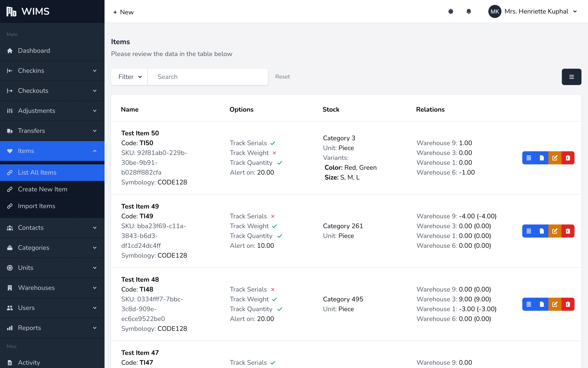Expand the Users menu chevron
Viewport: 588px width, 368px height.
[95, 308]
